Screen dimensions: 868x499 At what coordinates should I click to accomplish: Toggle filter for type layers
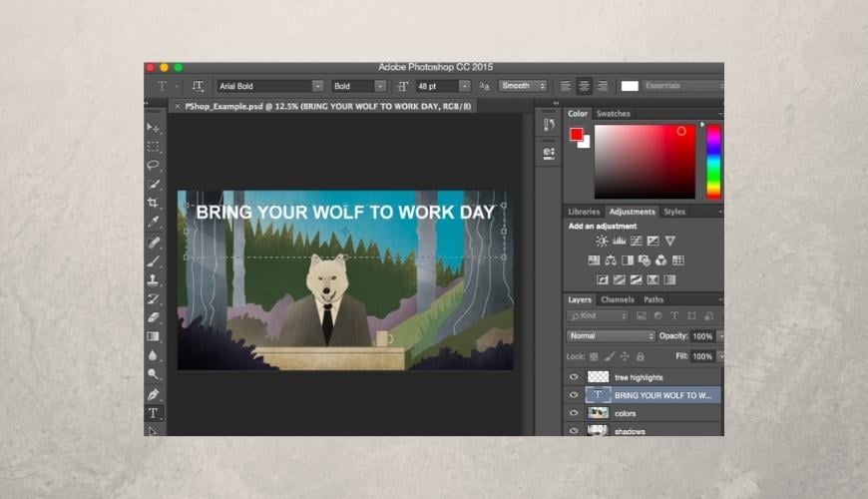[x=674, y=315]
